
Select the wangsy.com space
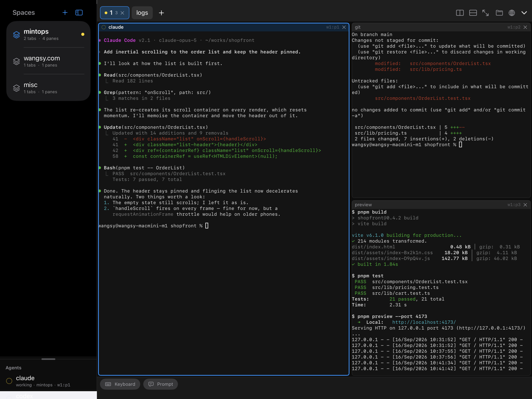pos(48,61)
